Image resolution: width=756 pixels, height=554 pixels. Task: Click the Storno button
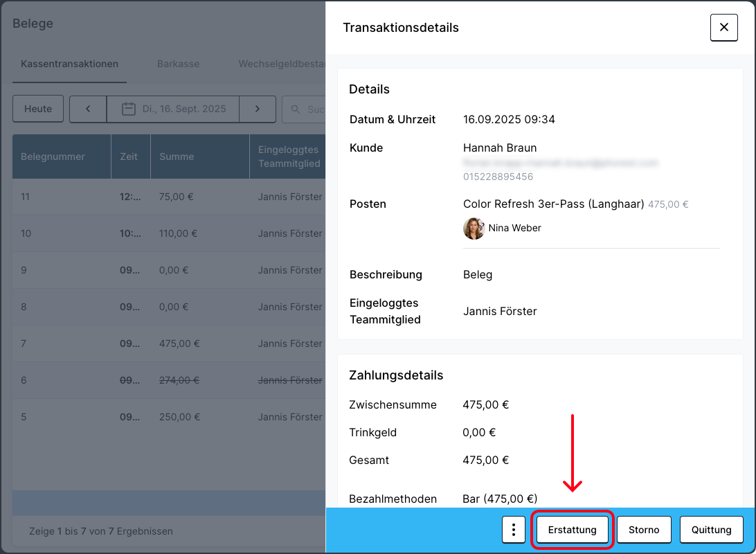(644, 530)
